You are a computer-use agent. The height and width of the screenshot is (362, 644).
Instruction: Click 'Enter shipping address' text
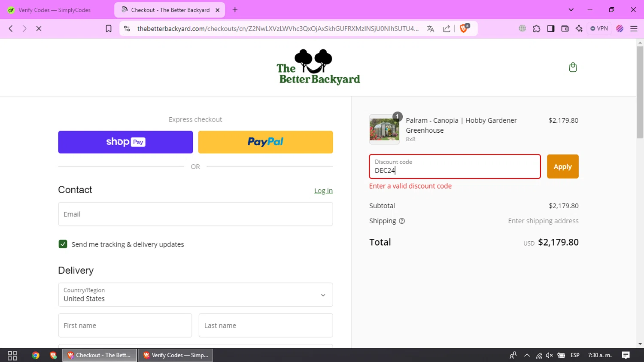(543, 221)
